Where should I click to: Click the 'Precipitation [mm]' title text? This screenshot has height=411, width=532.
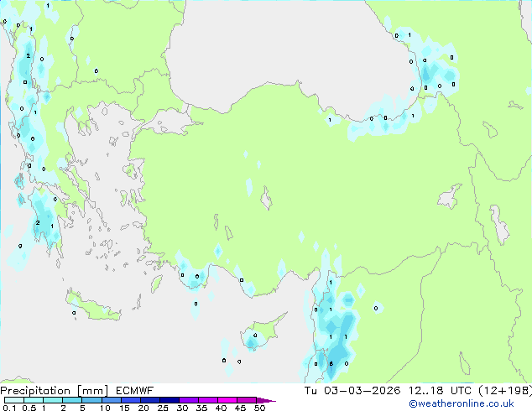[55, 391]
